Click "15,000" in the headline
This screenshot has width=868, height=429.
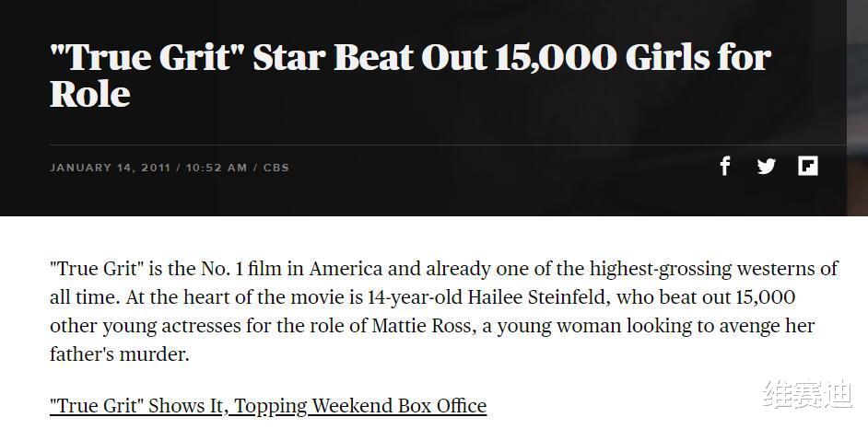click(555, 57)
